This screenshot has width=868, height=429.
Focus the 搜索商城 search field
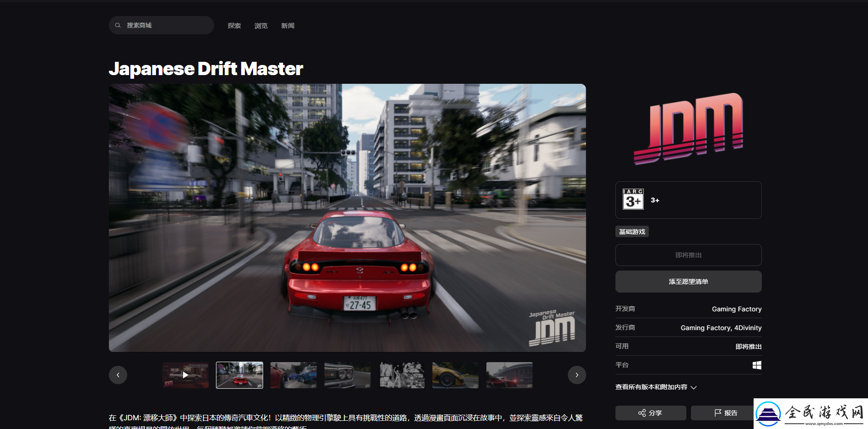click(162, 25)
